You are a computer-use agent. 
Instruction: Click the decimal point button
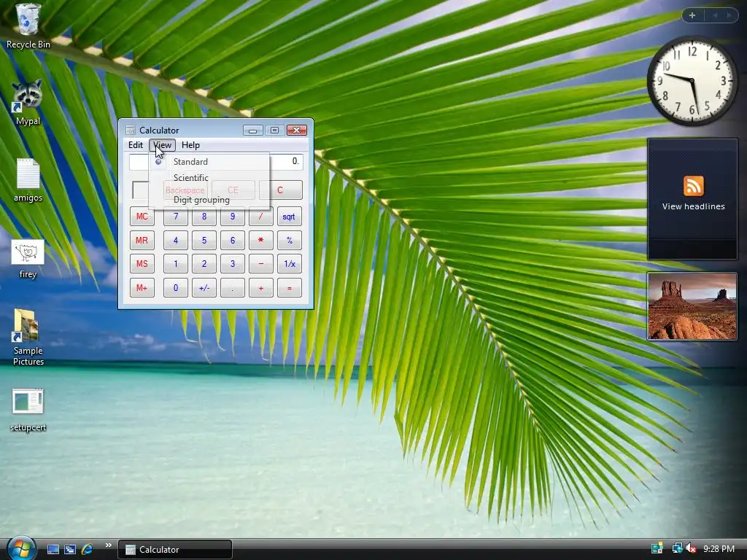point(233,287)
